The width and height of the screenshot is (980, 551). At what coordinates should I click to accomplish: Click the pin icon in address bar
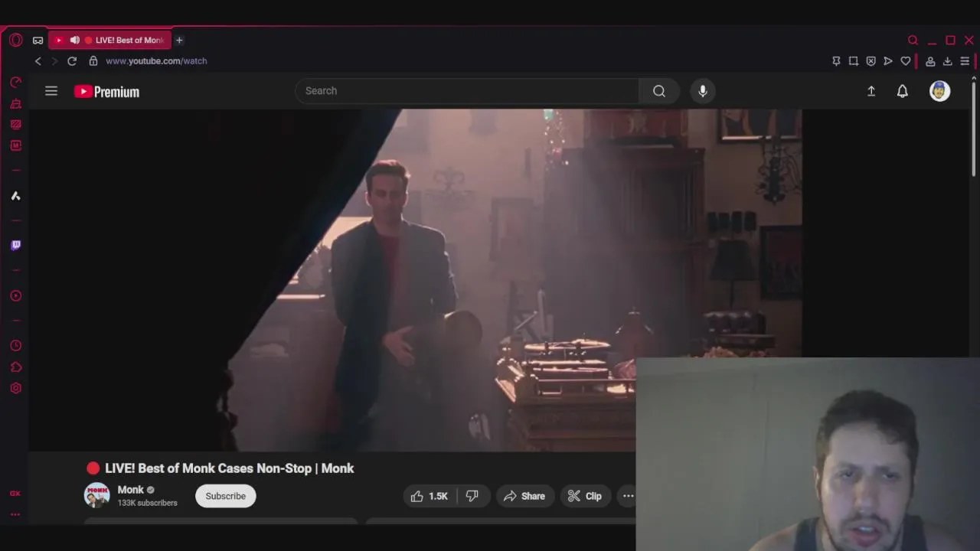tap(836, 61)
